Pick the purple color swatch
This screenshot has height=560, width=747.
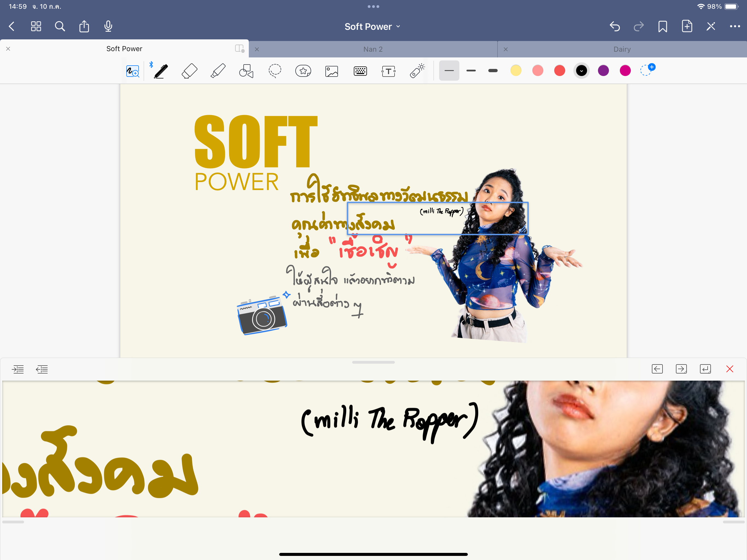pos(603,71)
